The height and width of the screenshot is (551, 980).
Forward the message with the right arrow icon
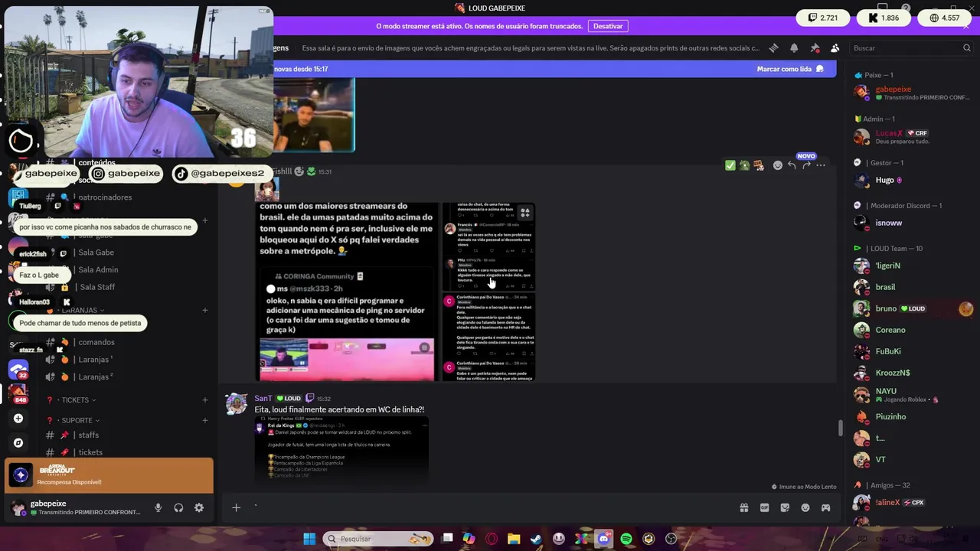click(806, 165)
